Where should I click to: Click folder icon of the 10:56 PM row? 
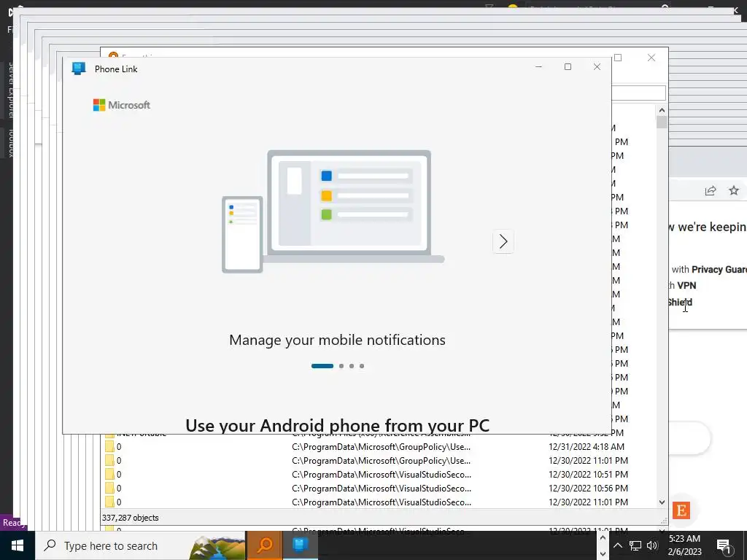click(x=109, y=488)
